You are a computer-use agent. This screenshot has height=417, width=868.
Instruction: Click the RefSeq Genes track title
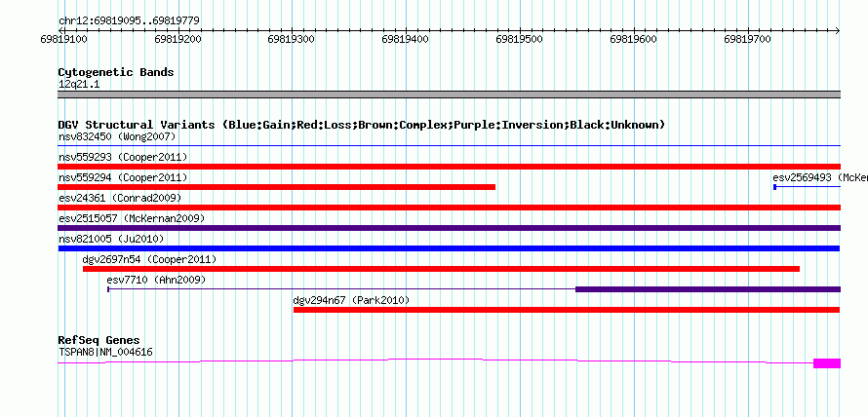tap(99, 340)
